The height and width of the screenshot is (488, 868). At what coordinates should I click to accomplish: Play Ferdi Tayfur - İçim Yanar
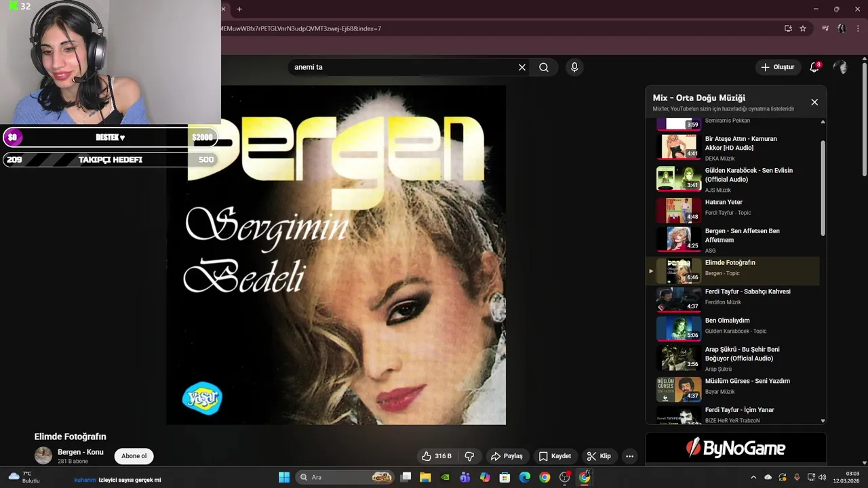[737, 414]
